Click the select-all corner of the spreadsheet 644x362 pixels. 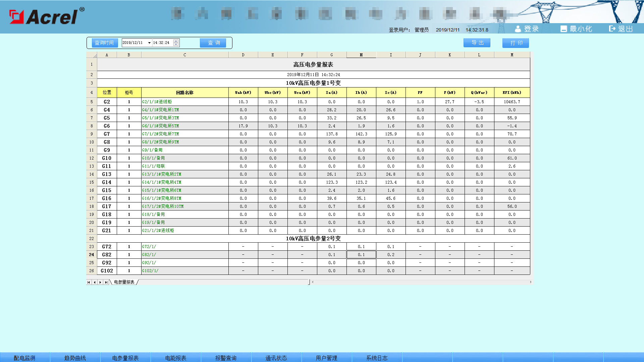coord(92,55)
